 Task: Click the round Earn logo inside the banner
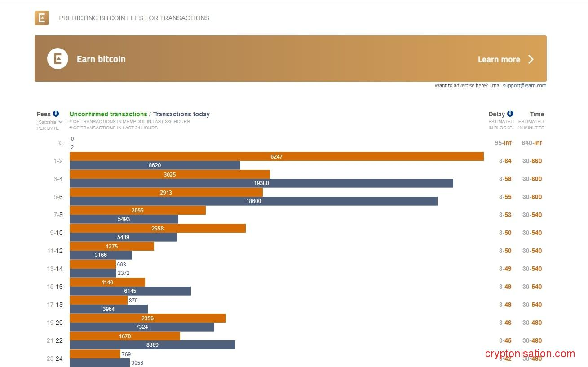57,59
